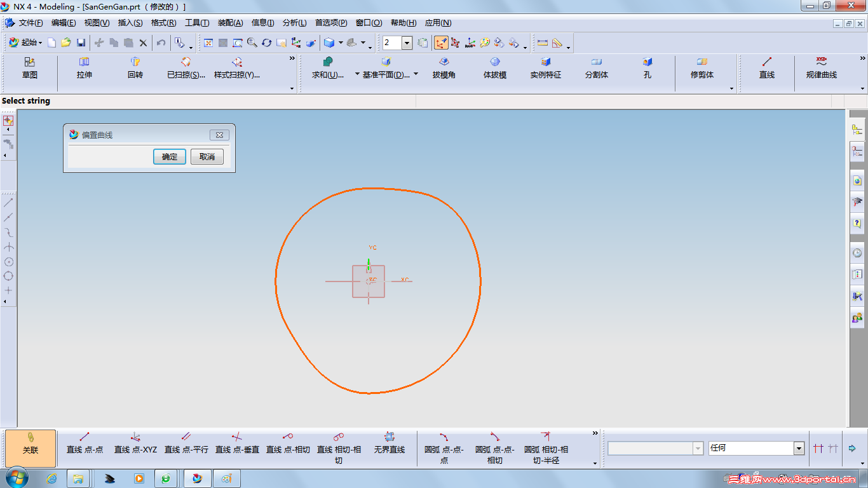Click the Open file folder icon
Screen dimensions: 868x488
66,43
